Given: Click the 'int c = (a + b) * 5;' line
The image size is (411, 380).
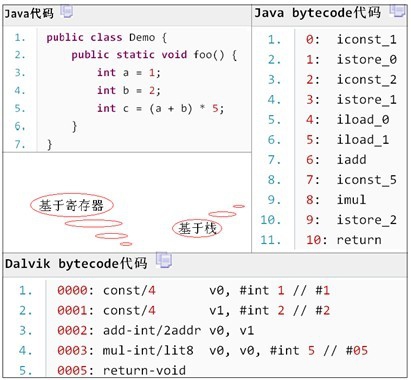Looking at the screenshot, I should click(161, 108).
